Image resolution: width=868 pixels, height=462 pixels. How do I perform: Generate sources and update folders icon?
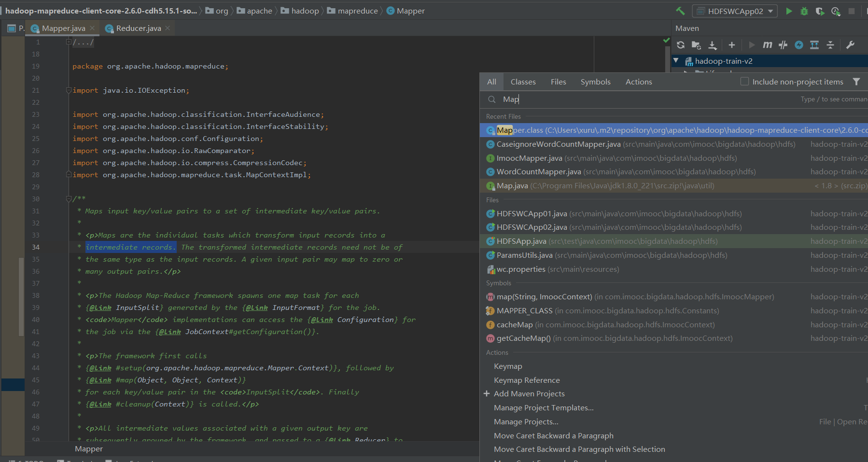click(696, 45)
